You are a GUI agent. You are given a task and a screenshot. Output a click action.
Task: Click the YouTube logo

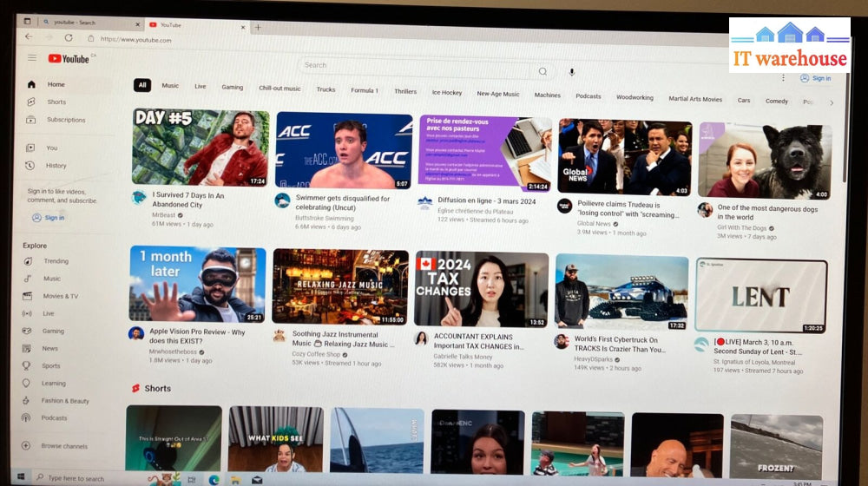pos(69,59)
